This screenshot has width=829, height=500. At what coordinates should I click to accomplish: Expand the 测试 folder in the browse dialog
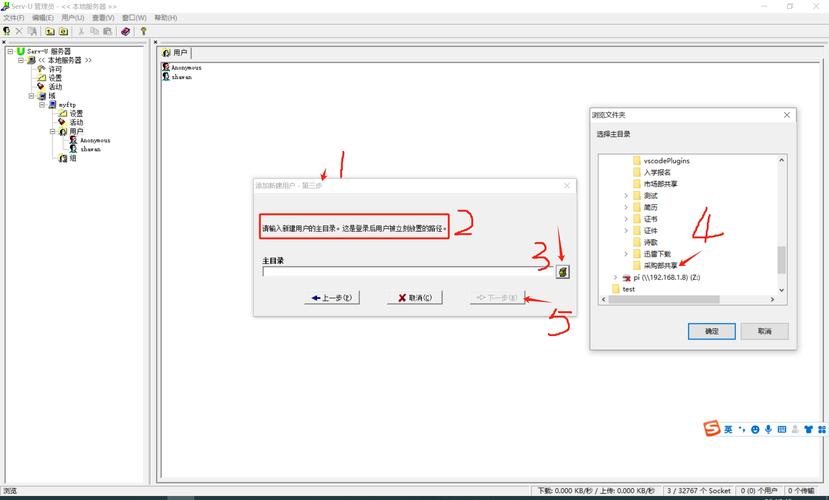626,195
